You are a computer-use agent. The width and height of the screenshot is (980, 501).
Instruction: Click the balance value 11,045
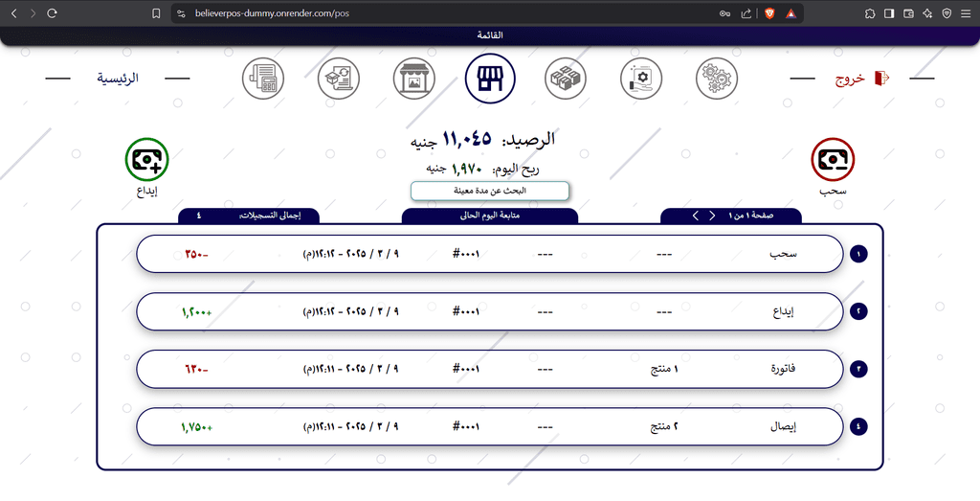click(x=467, y=139)
